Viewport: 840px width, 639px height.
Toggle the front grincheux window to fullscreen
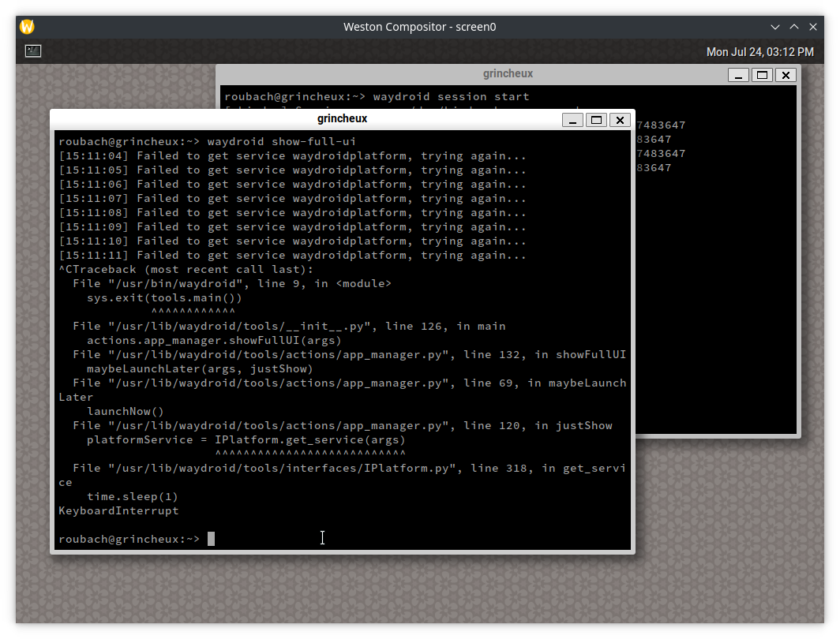tap(597, 120)
